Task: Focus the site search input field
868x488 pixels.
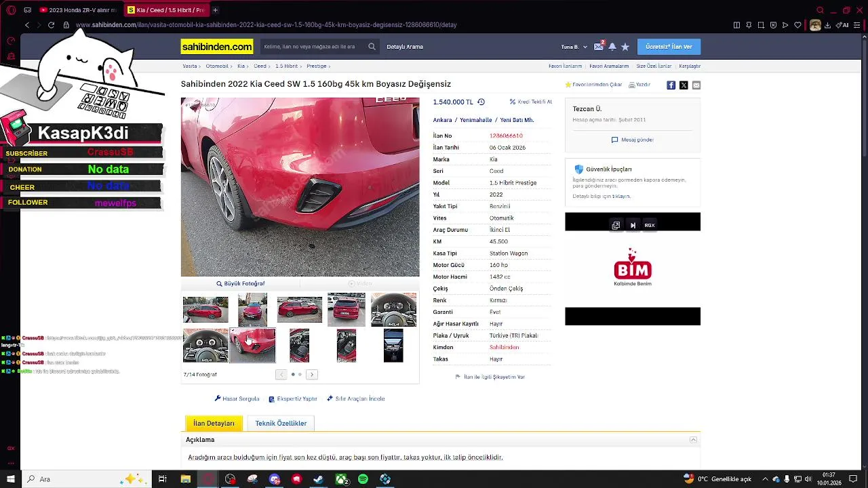Action: tap(312, 47)
